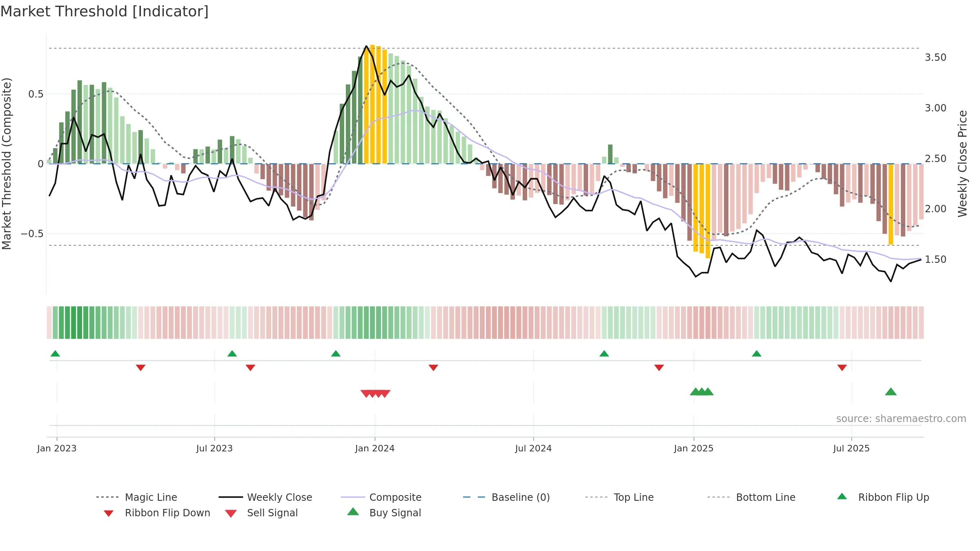Click the Market Threshold [Indicator] chart title

coord(105,11)
